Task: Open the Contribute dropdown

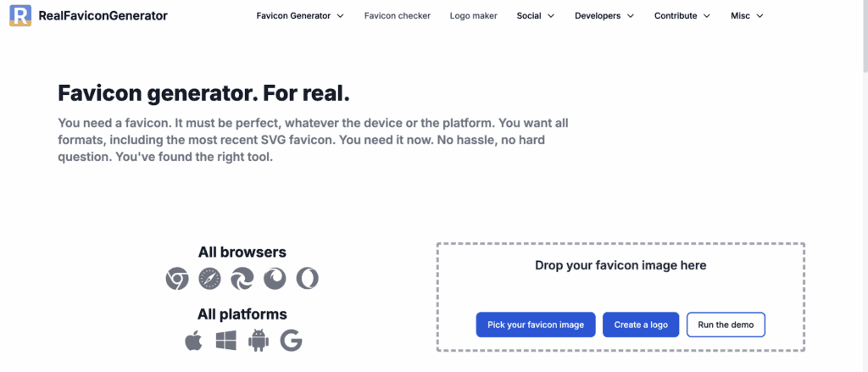Action: (682, 16)
